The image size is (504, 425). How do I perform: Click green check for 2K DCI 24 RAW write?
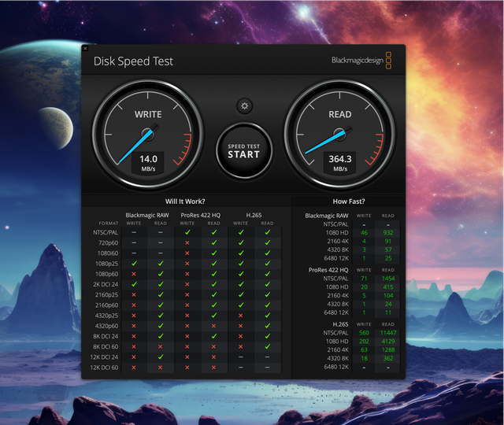(134, 284)
